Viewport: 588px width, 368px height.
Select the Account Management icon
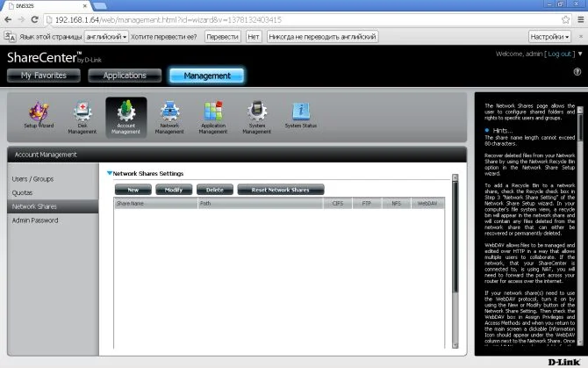click(x=125, y=116)
